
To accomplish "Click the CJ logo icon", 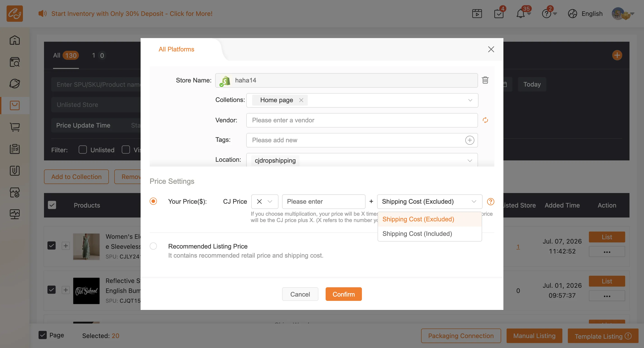I will 15,14.
